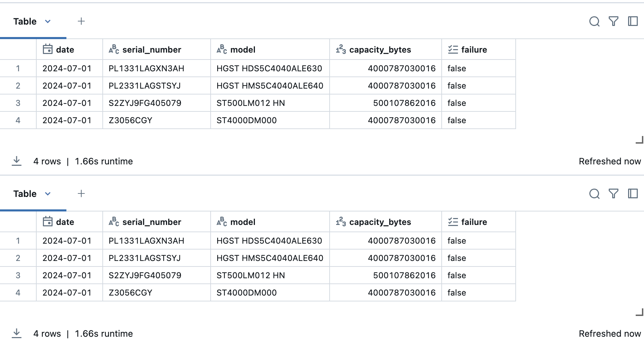Screen dimensions: 644x344
Task: Download the bottom table results
Action: coord(16,333)
